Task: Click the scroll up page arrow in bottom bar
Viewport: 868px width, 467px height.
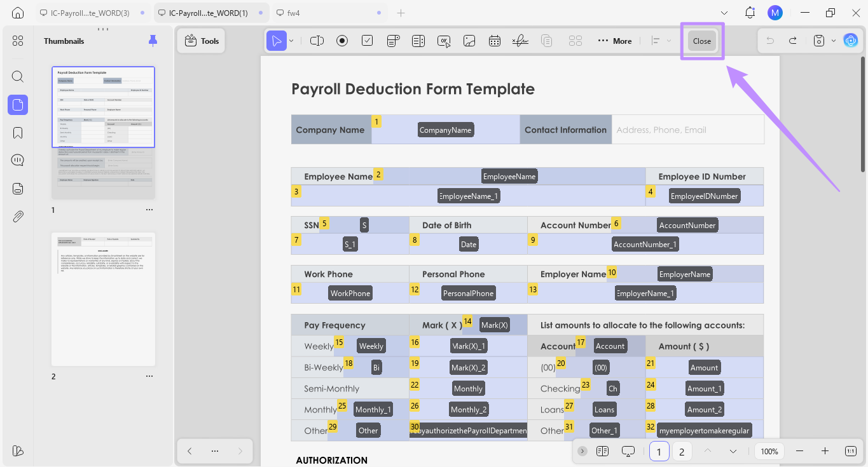Action: tap(707, 451)
